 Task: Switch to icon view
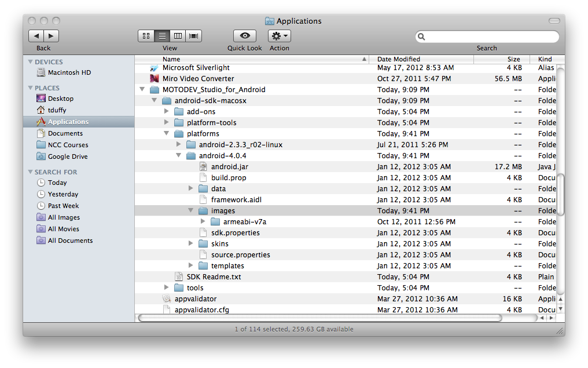click(146, 36)
